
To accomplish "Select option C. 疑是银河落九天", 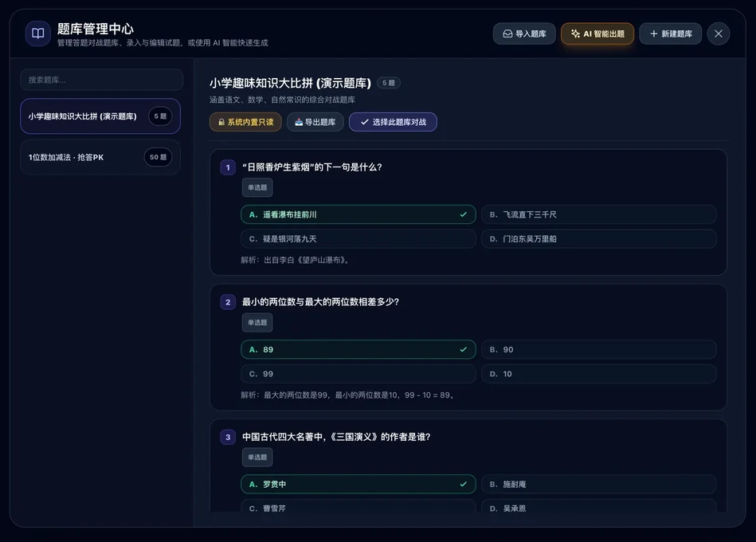I will point(358,238).
